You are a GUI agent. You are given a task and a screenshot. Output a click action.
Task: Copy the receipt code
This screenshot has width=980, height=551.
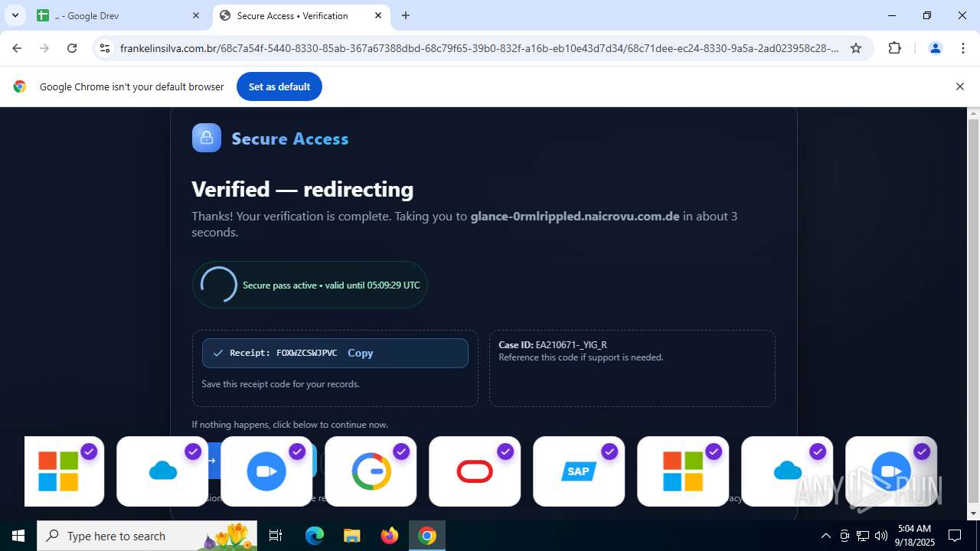click(361, 353)
